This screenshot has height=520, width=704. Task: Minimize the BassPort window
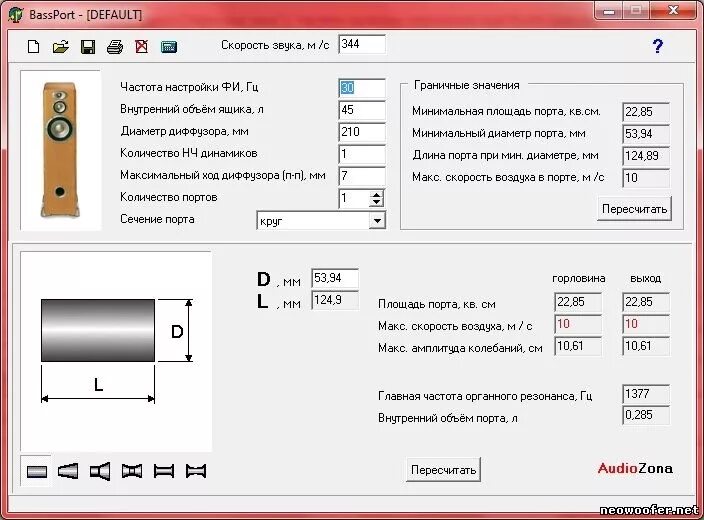coord(609,11)
